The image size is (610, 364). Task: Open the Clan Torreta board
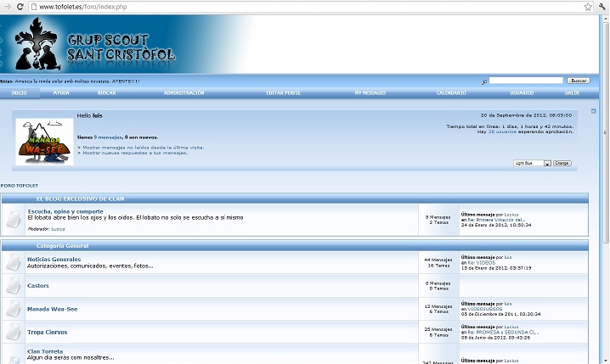pyautogui.click(x=45, y=351)
